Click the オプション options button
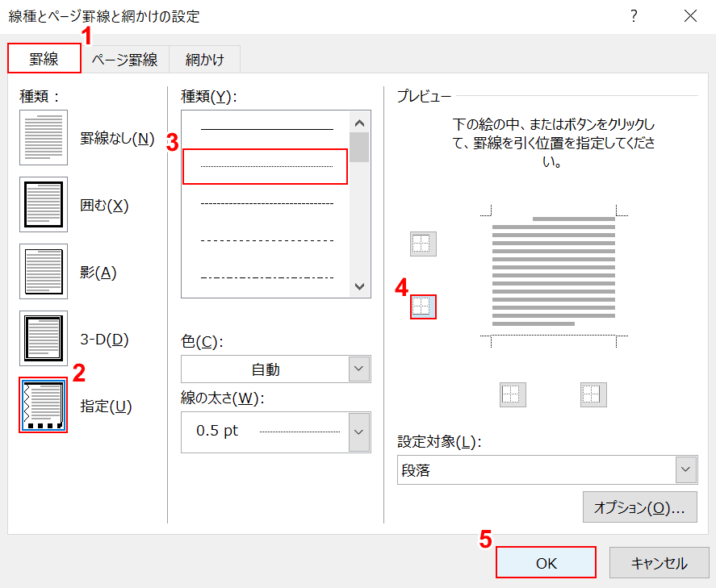This screenshot has width=716, height=588. point(640,507)
